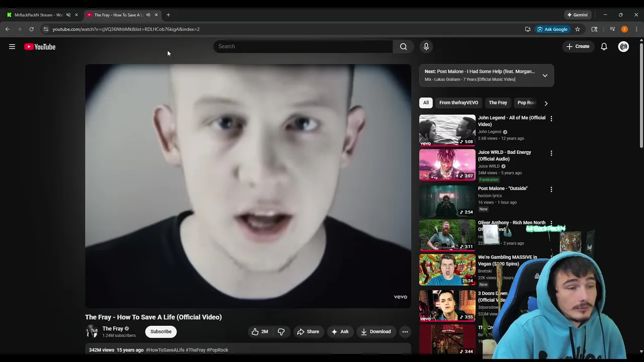Click the #PopRock hashtag
The width and height of the screenshot is (644, 362).
pos(217,350)
